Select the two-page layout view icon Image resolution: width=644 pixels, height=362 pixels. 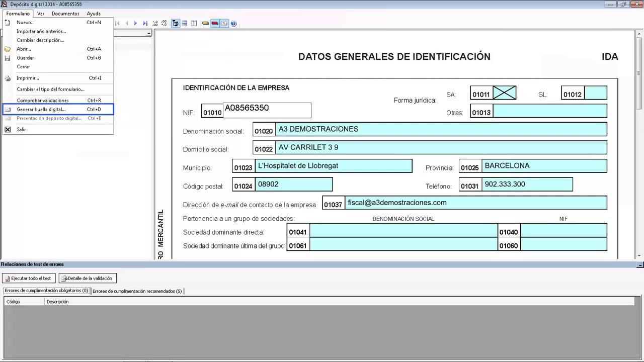194,23
